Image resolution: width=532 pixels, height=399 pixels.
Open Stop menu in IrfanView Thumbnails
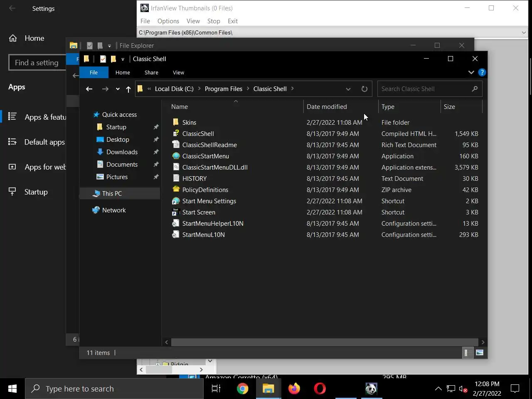click(214, 21)
